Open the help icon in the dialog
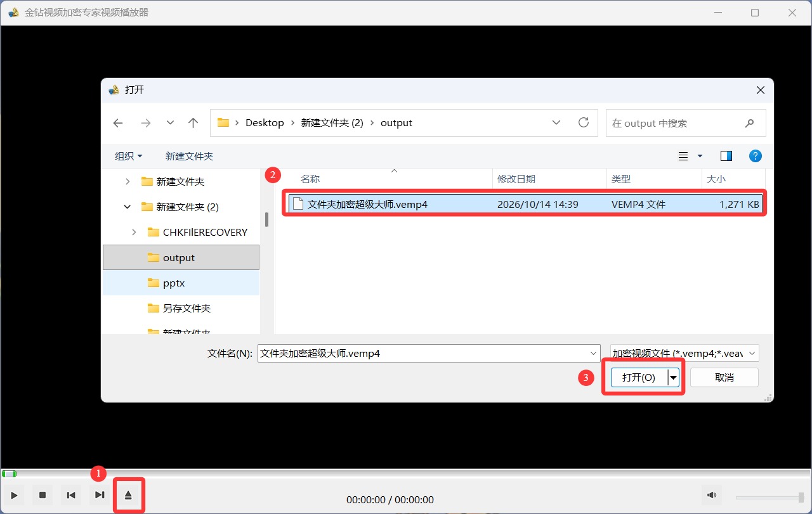The width and height of the screenshot is (812, 514). [x=756, y=156]
